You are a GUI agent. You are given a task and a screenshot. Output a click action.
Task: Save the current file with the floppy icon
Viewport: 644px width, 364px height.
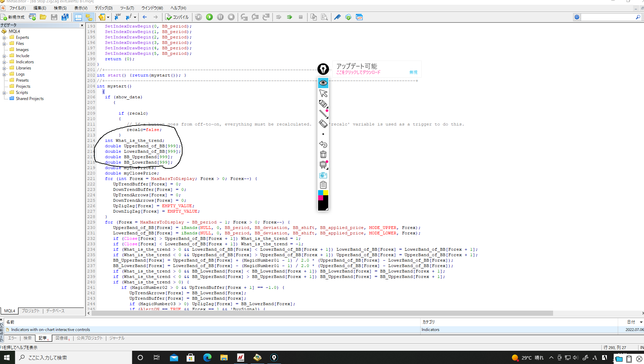(54, 17)
